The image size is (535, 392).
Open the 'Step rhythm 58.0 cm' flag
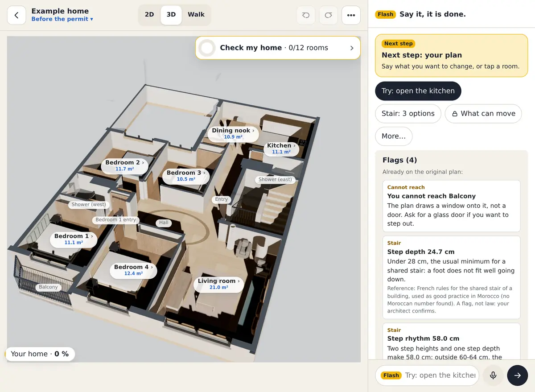[452, 342]
